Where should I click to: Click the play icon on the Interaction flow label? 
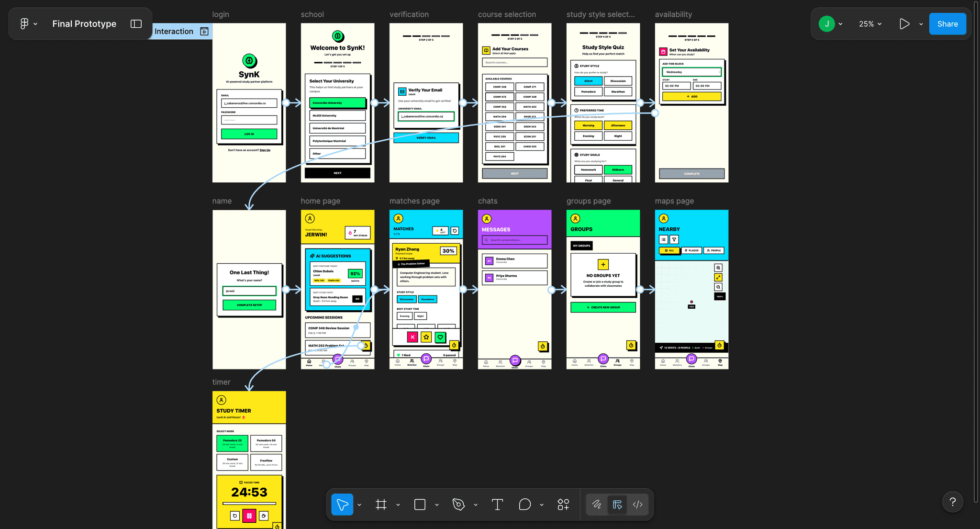204,31
